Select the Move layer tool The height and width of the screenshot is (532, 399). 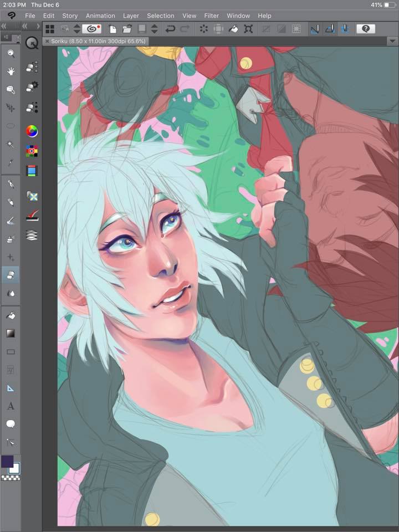click(11, 108)
